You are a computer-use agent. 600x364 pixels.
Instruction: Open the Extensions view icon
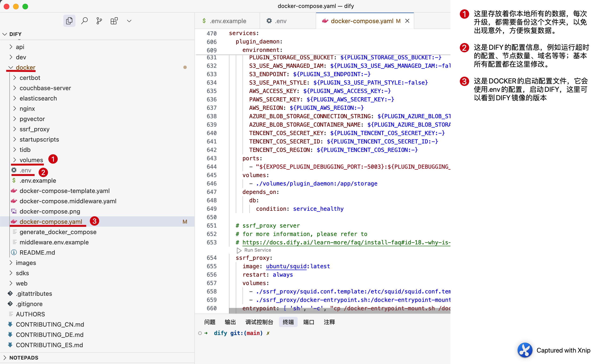point(114,21)
